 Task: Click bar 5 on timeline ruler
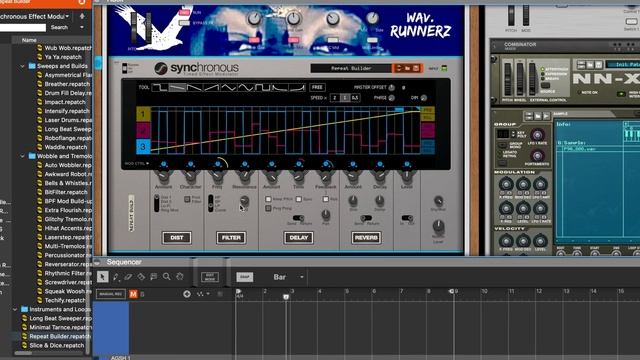[x=347, y=291]
